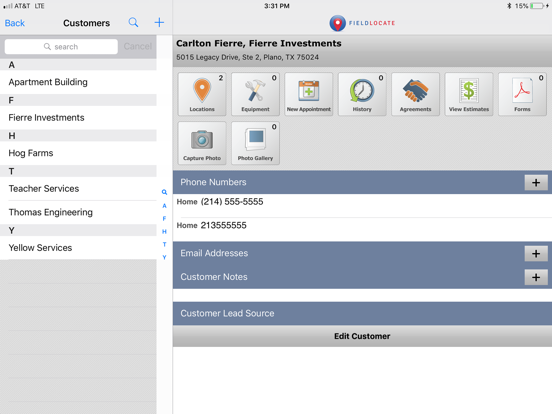Open View Estimates

tap(469, 94)
